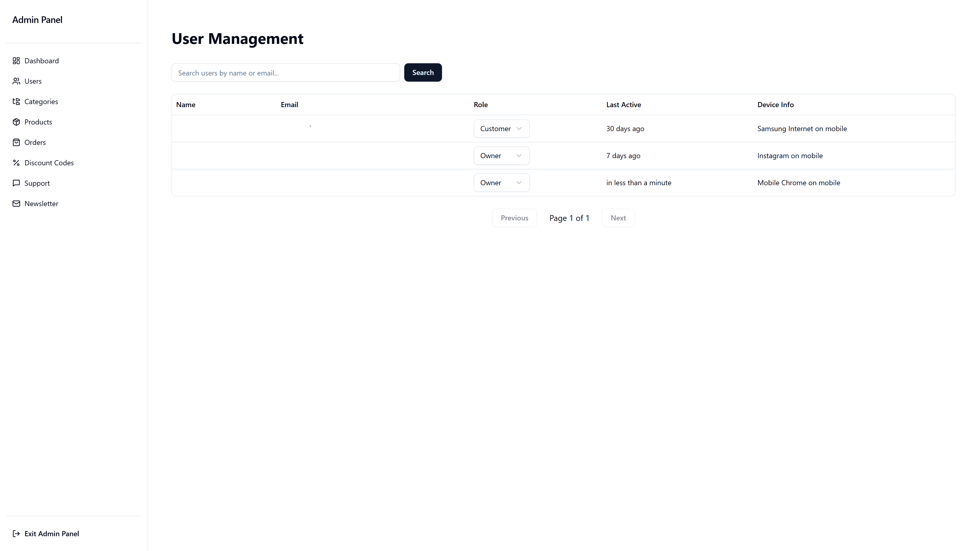Go to the Users section
980x551 pixels.
pos(73,81)
